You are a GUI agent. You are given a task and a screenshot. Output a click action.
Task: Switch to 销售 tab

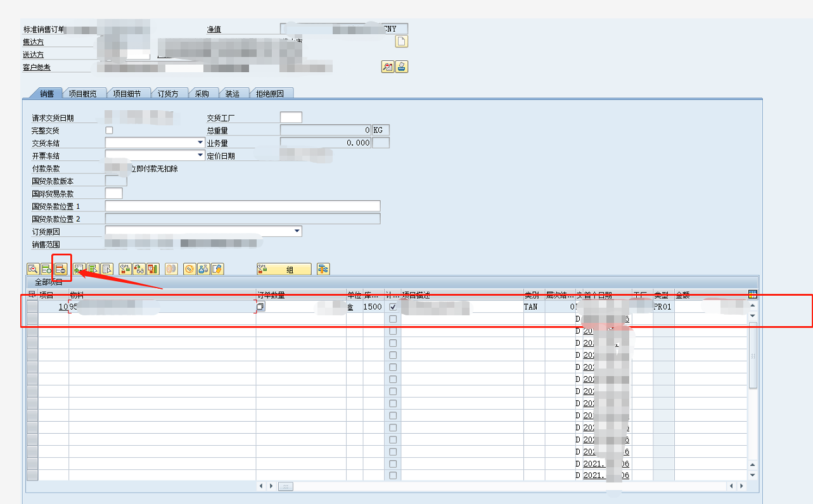[x=46, y=93]
